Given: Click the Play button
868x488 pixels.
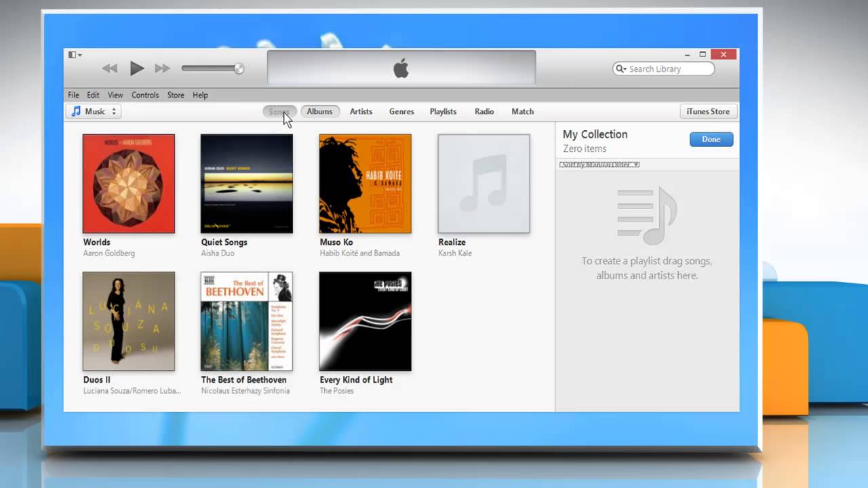Looking at the screenshot, I should pos(137,68).
